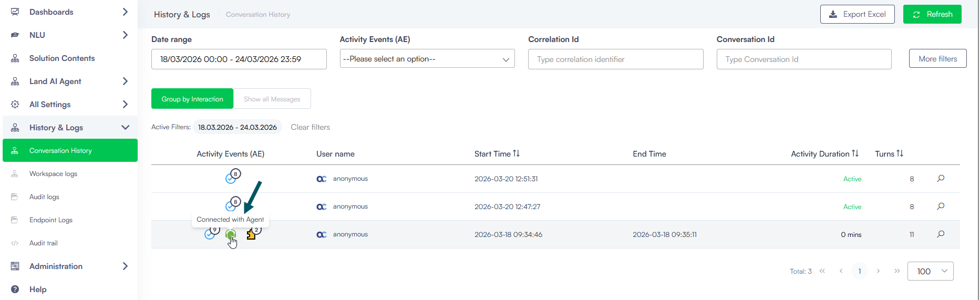Sort table by Turns arrows icon

click(900, 153)
